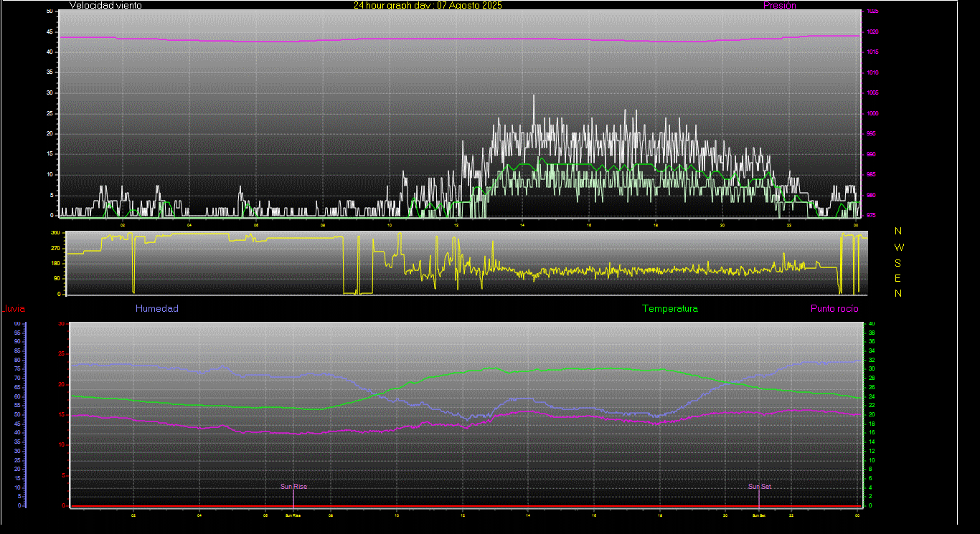Click the '16' hour label under the lower chart
This screenshot has height=534, width=980.
coord(593,515)
